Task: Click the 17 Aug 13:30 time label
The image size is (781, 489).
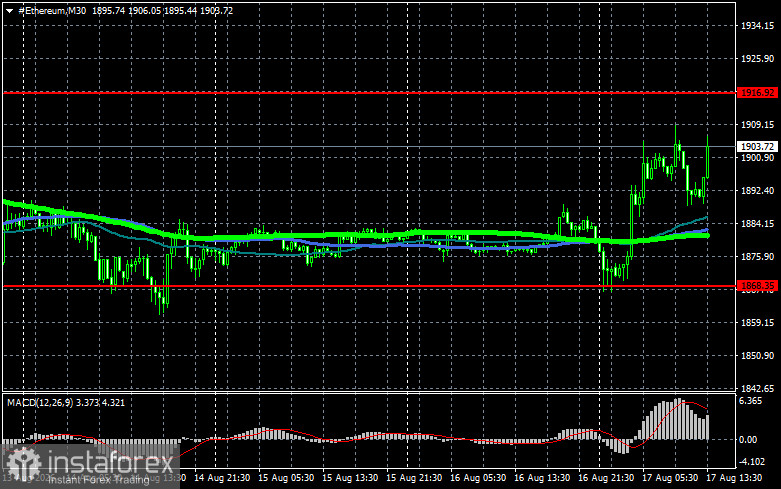Action: [x=734, y=478]
